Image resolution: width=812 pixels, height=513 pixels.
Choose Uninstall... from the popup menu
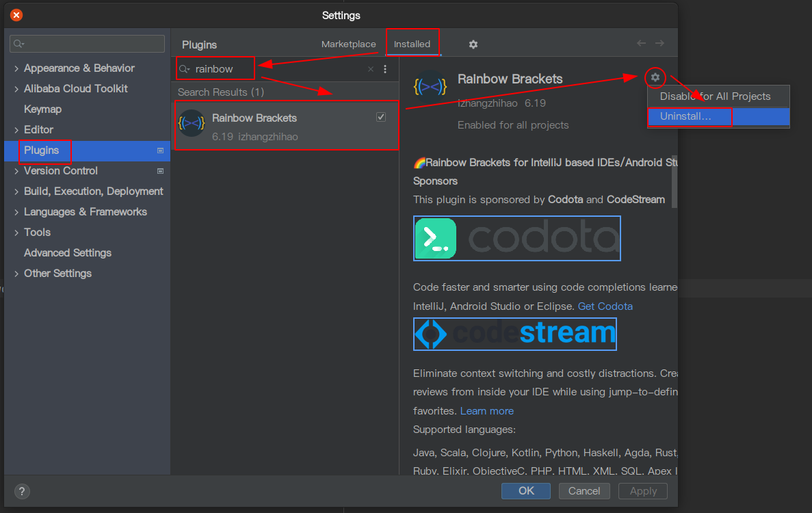(x=718, y=116)
